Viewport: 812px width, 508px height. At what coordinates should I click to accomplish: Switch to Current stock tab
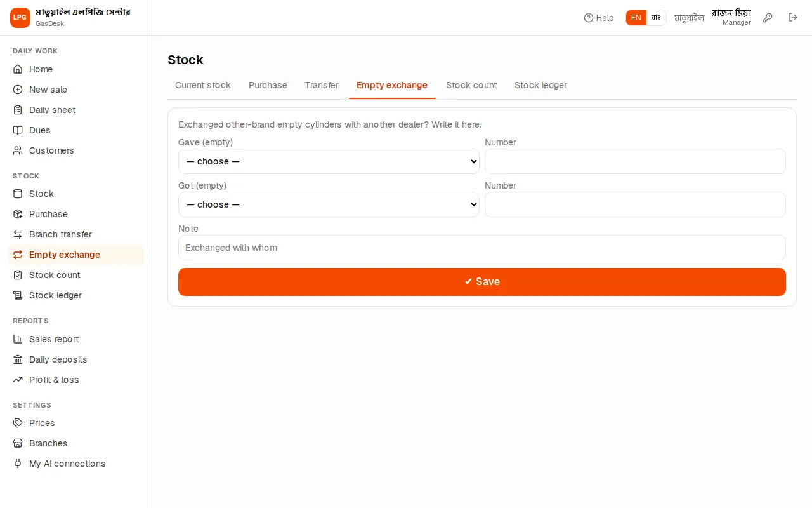click(x=203, y=85)
